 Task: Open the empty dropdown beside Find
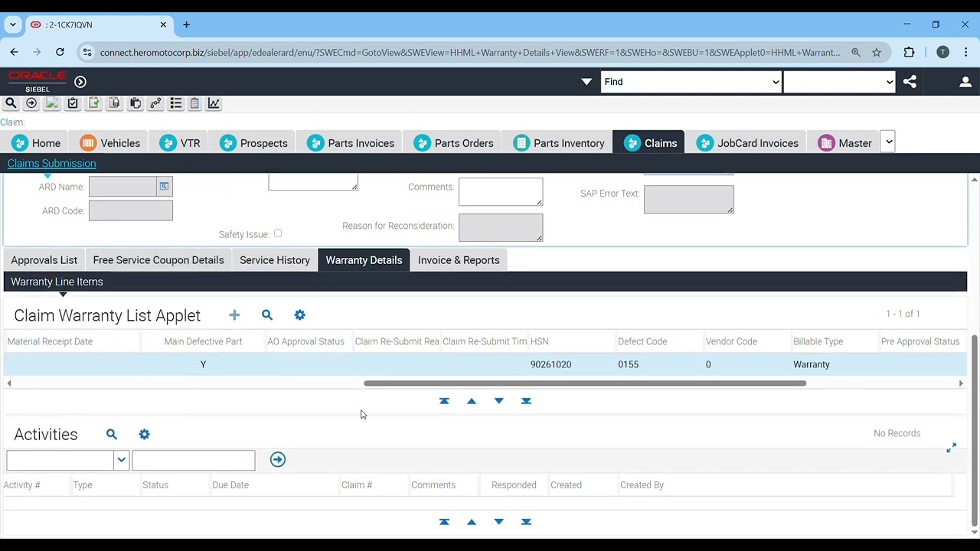pos(839,82)
